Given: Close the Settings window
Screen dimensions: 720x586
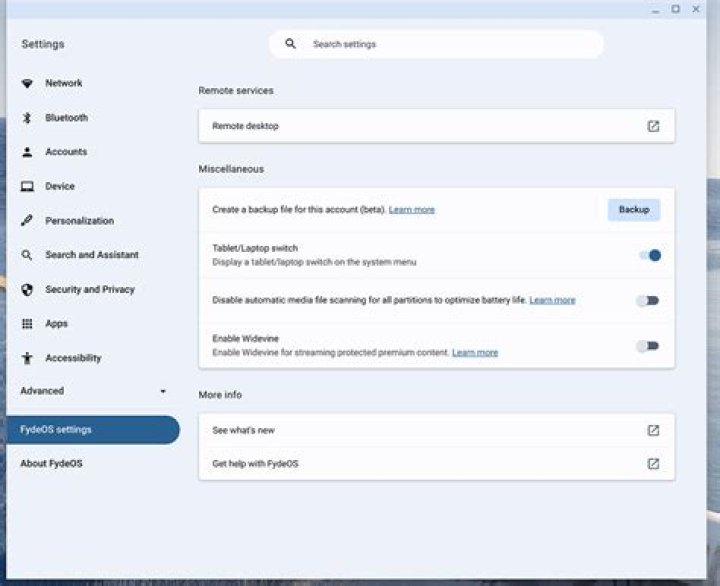Looking at the screenshot, I should 696,9.
